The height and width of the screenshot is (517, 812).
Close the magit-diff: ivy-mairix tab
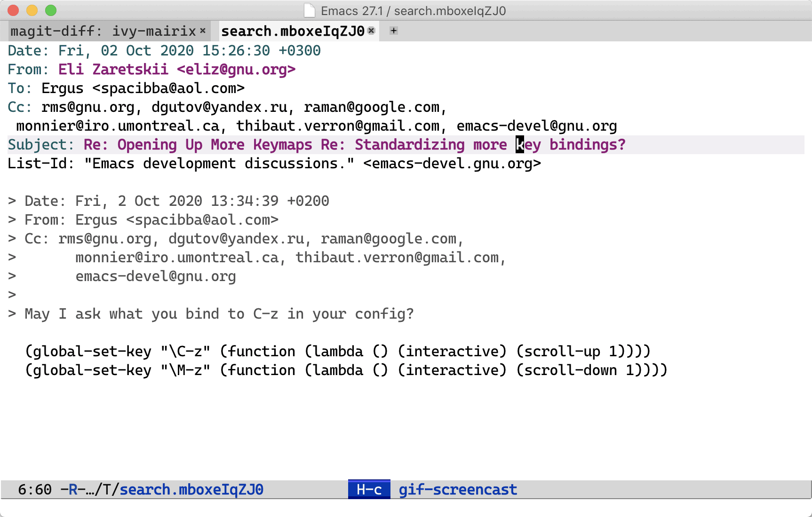coord(203,31)
